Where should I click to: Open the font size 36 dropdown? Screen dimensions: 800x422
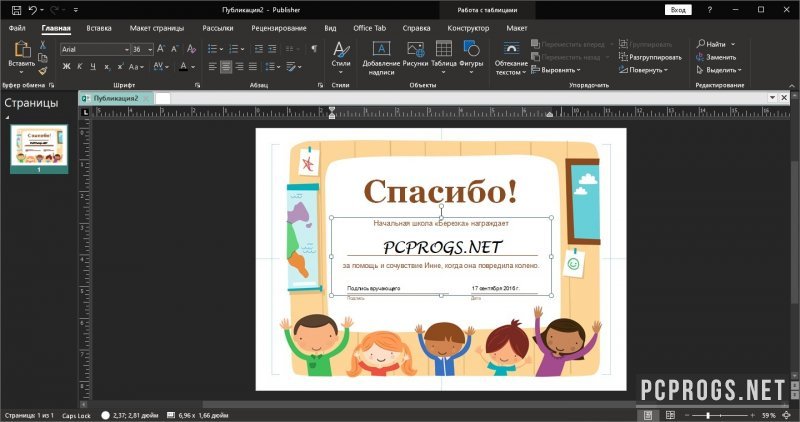(x=150, y=49)
